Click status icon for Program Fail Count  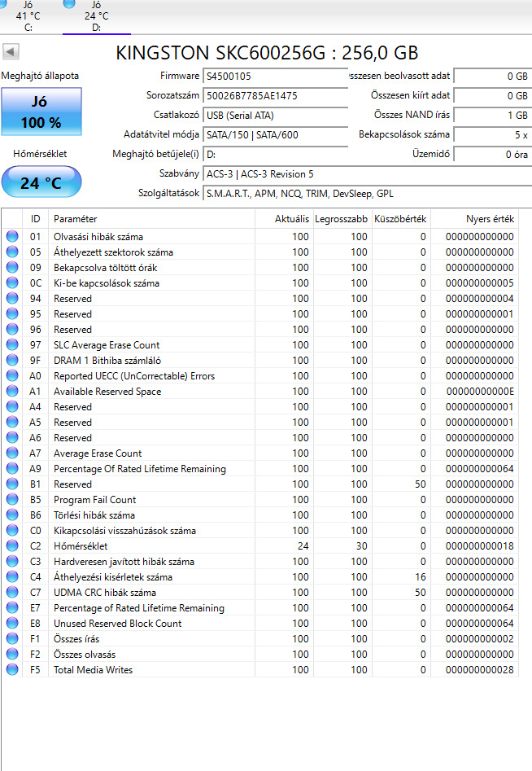[x=12, y=500]
